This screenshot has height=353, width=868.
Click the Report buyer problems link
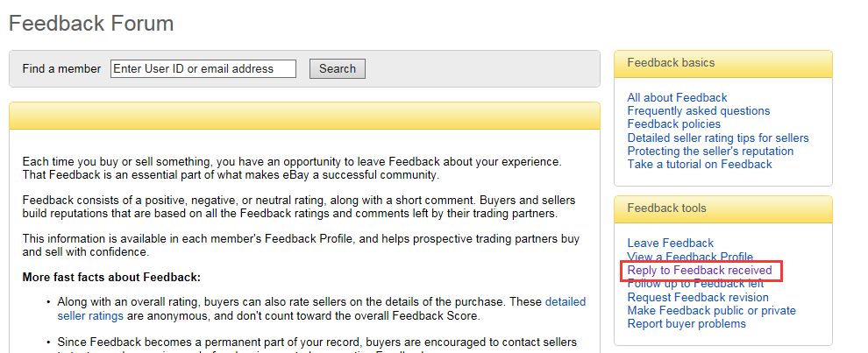tap(687, 324)
